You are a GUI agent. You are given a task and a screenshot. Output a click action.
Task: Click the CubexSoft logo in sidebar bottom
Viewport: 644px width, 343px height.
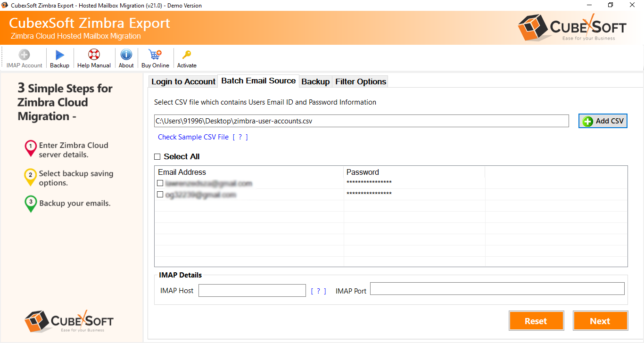pos(69,321)
